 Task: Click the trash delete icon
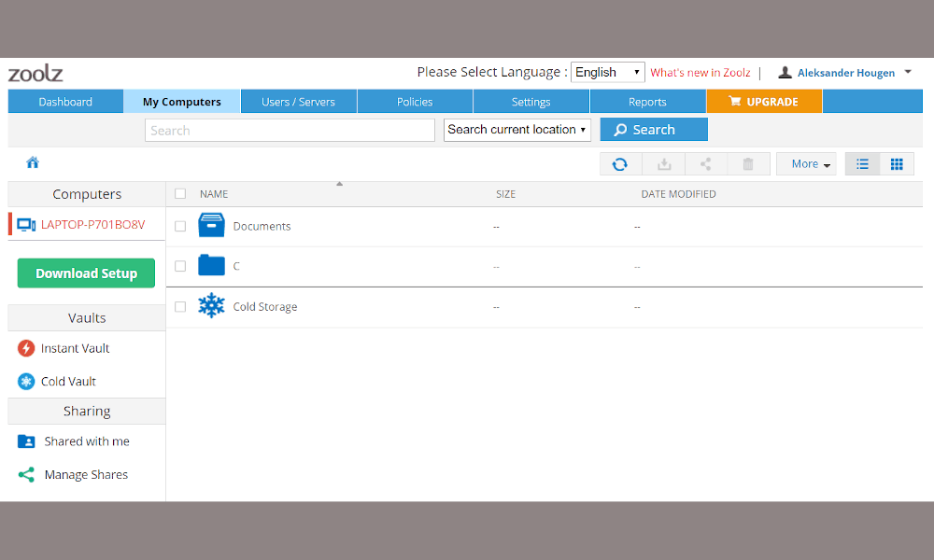click(x=748, y=164)
